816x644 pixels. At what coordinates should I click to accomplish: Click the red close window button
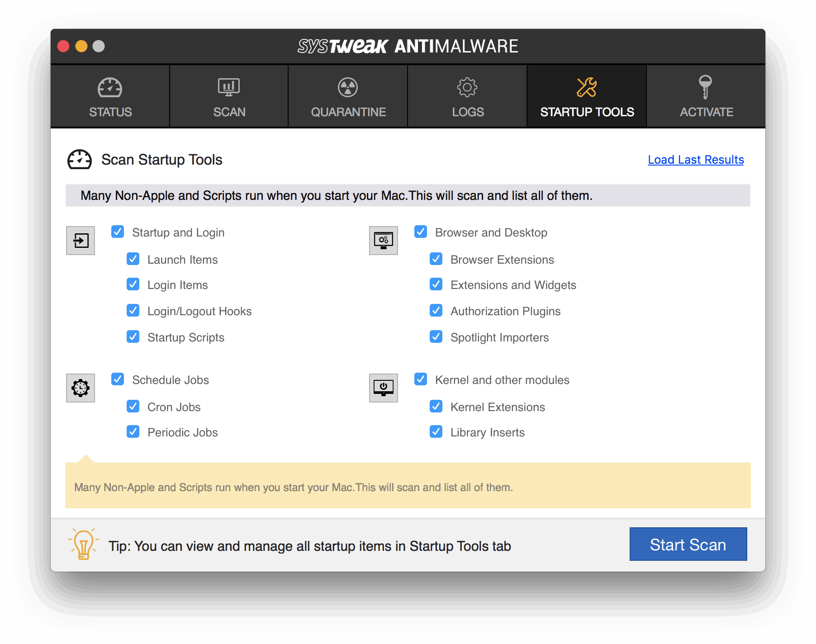click(x=63, y=46)
